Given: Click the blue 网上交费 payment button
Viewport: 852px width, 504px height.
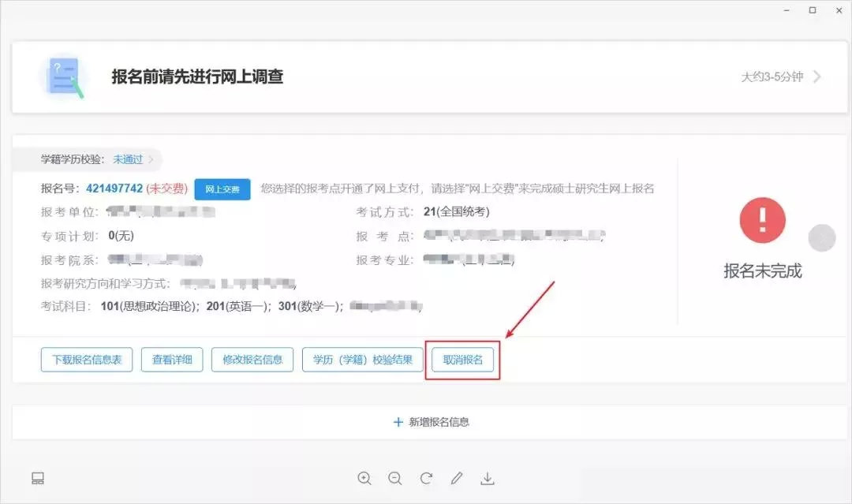Looking at the screenshot, I should (222, 189).
